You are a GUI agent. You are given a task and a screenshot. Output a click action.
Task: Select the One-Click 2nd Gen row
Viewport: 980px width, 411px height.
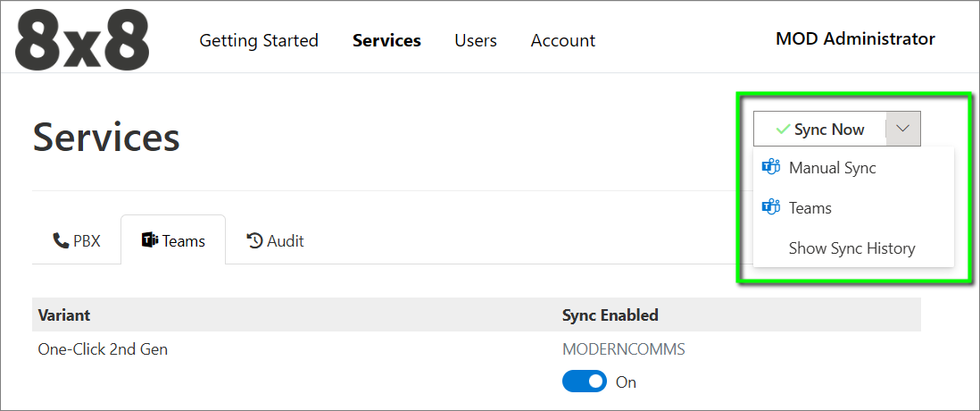point(103,349)
